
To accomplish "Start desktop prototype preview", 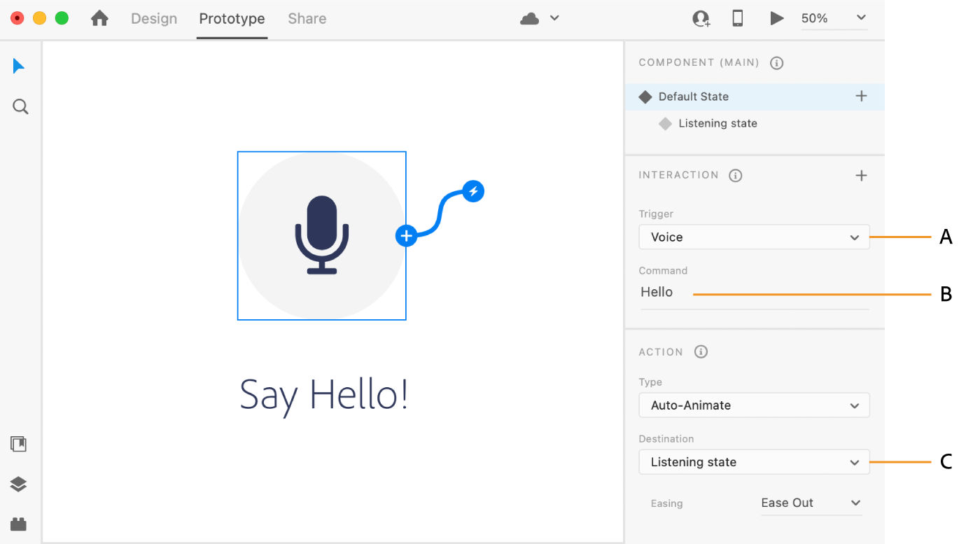I will click(x=777, y=19).
